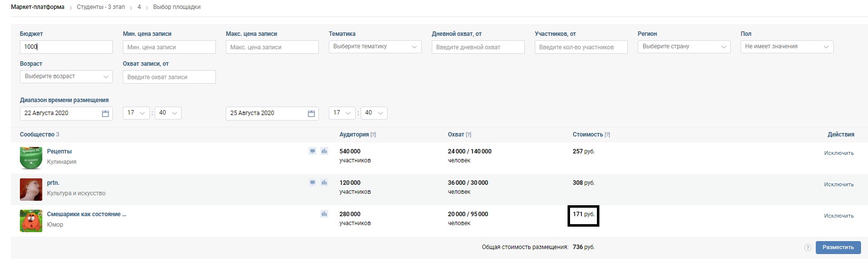Open calendar icon for 25 Августа 2020

click(x=311, y=114)
